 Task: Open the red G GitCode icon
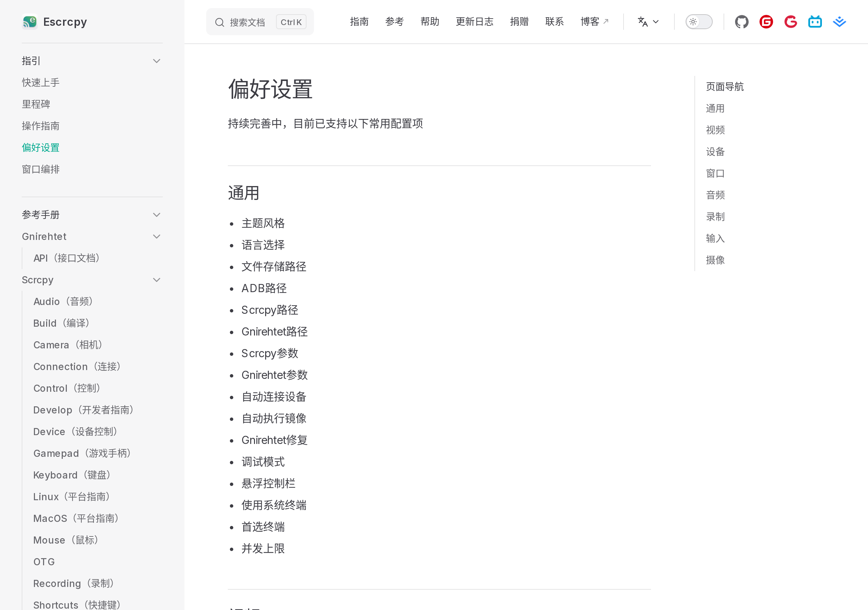tap(790, 22)
